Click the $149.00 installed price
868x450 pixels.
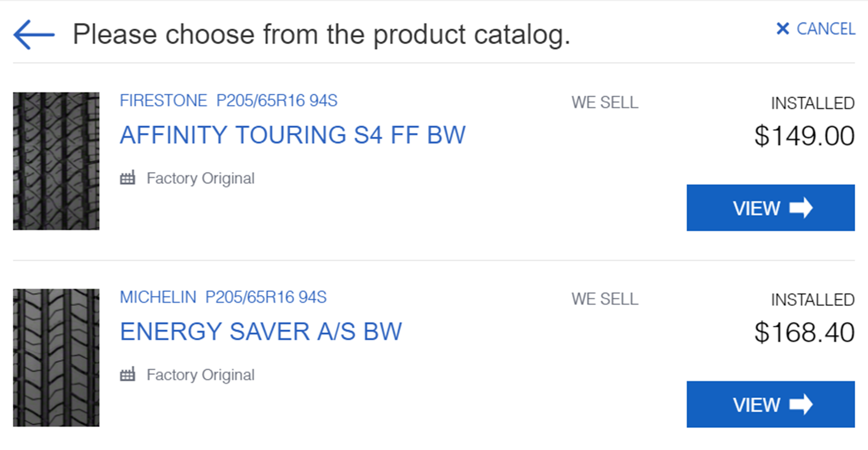point(804,136)
